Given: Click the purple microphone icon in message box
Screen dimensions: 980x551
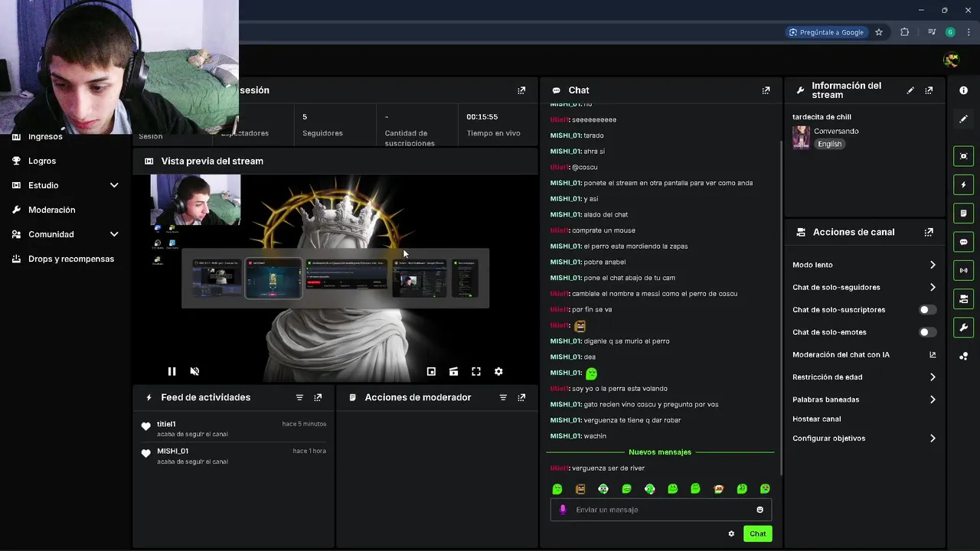Looking at the screenshot, I should click(563, 510).
